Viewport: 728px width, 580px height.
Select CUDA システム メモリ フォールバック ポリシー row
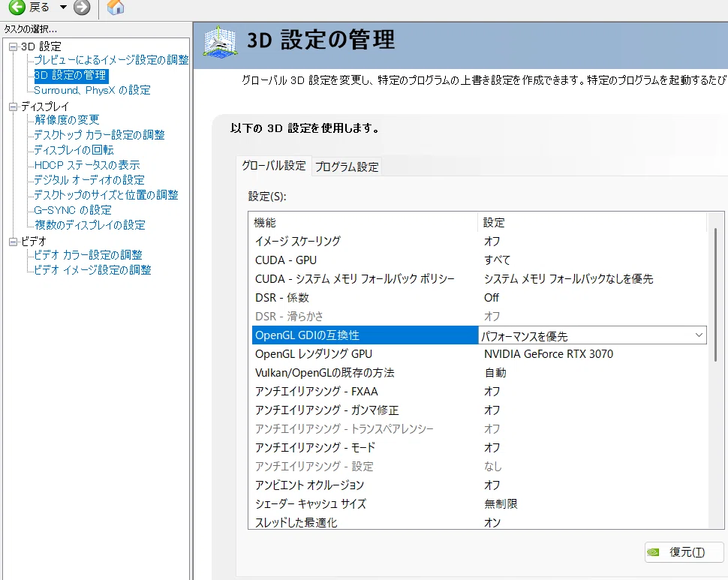[479, 279]
